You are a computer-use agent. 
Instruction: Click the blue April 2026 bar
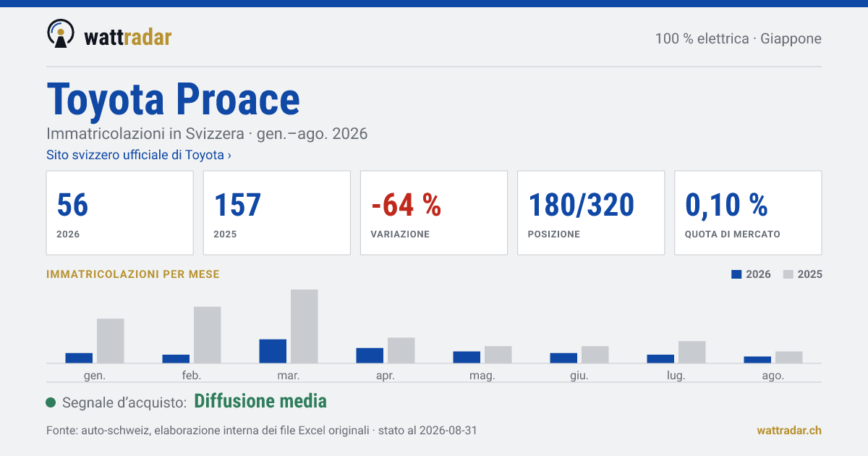coord(370,355)
